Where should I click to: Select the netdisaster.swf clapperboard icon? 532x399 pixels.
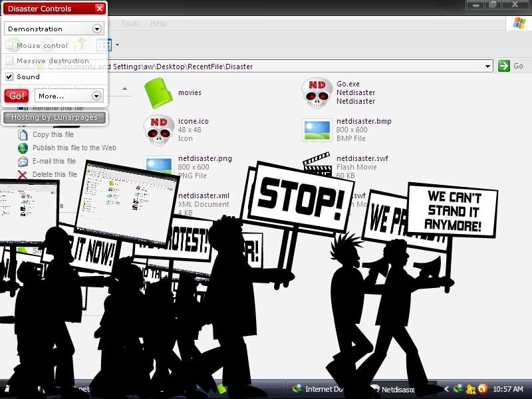click(317, 164)
